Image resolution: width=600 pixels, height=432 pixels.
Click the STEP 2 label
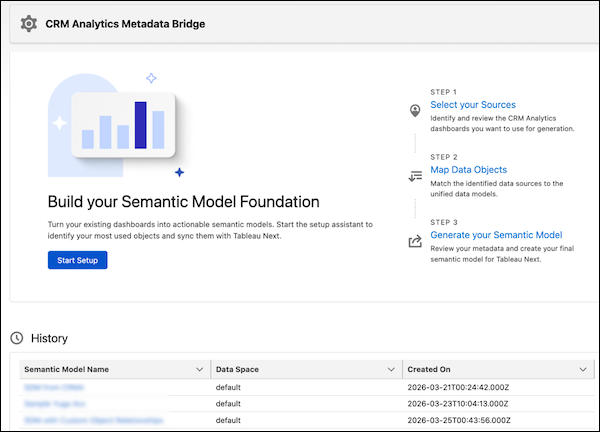click(444, 157)
